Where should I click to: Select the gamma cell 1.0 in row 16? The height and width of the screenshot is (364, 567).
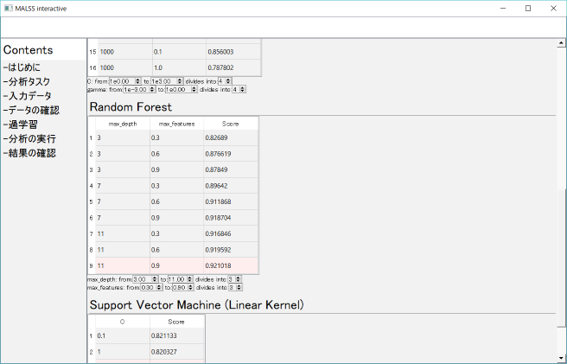tap(179, 68)
